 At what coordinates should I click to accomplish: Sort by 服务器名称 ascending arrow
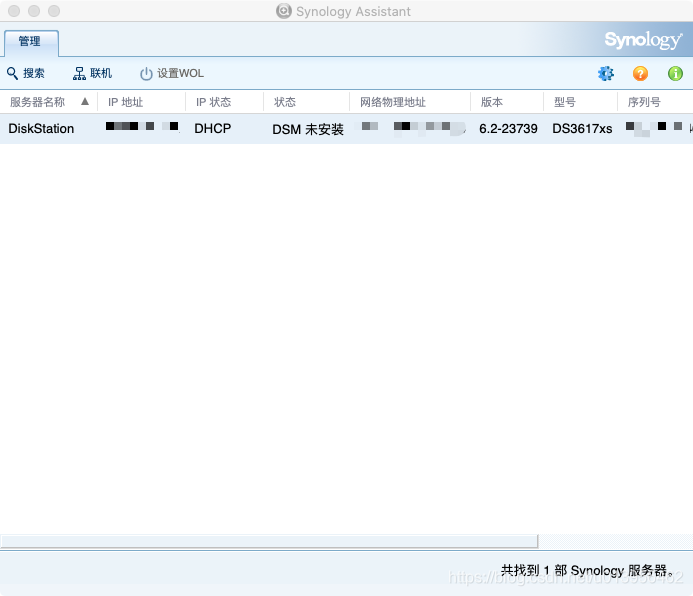85,102
